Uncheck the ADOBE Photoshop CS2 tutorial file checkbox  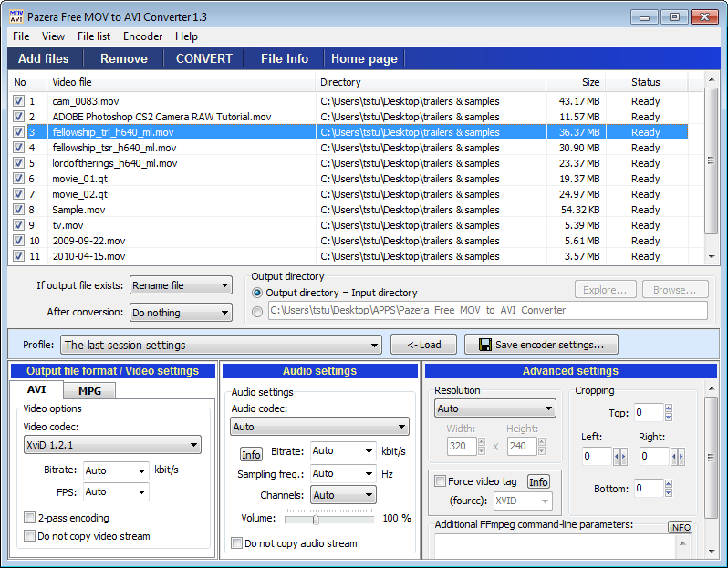click(18, 116)
